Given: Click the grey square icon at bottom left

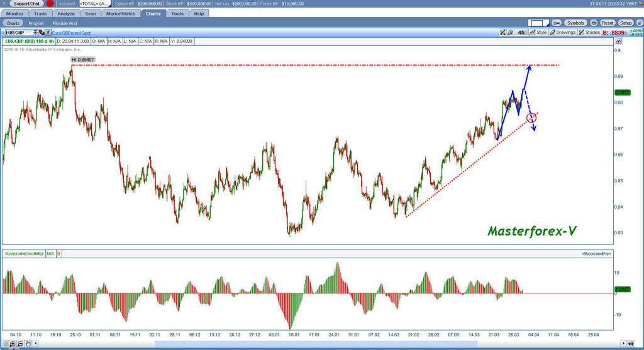Looking at the screenshot, I should (5, 344).
